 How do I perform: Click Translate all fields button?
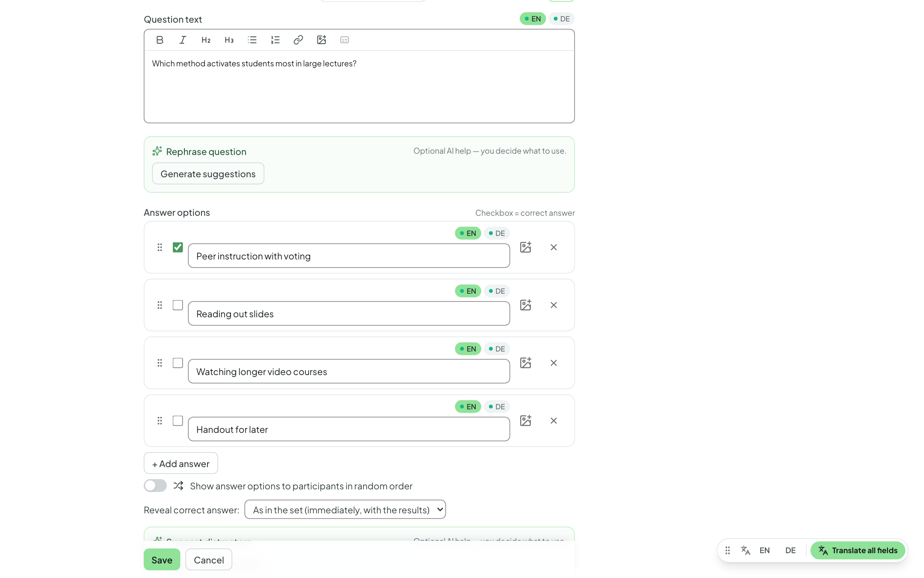(858, 550)
